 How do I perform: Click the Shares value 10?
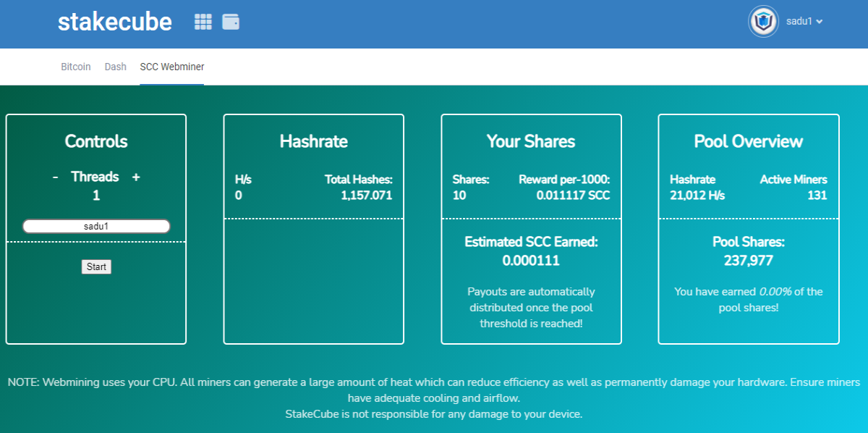click(x=459, y=195)
